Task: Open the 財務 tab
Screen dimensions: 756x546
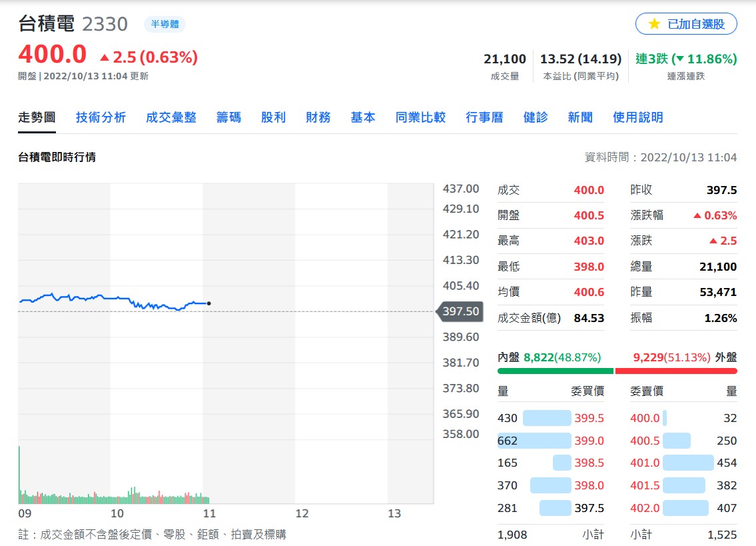Action: point(318,117)
